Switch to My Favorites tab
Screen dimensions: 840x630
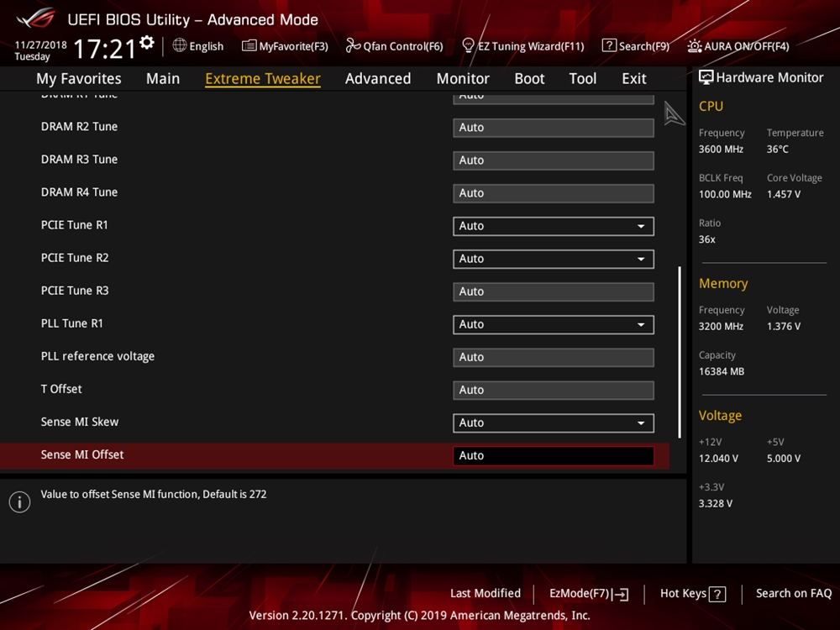point(79,79)
